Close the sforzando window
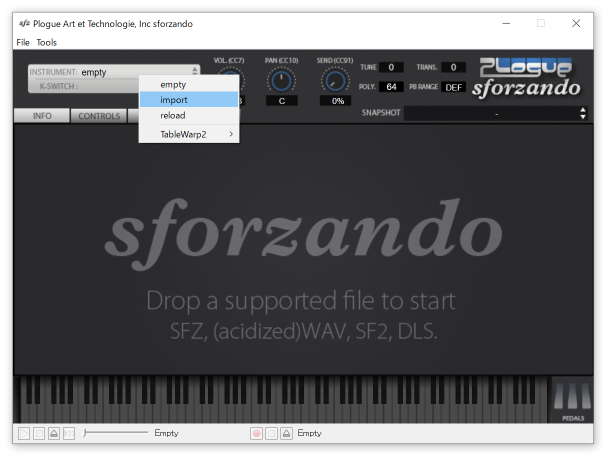The width and height of the screenshot is (607, 457). click(x=576, y=24)
